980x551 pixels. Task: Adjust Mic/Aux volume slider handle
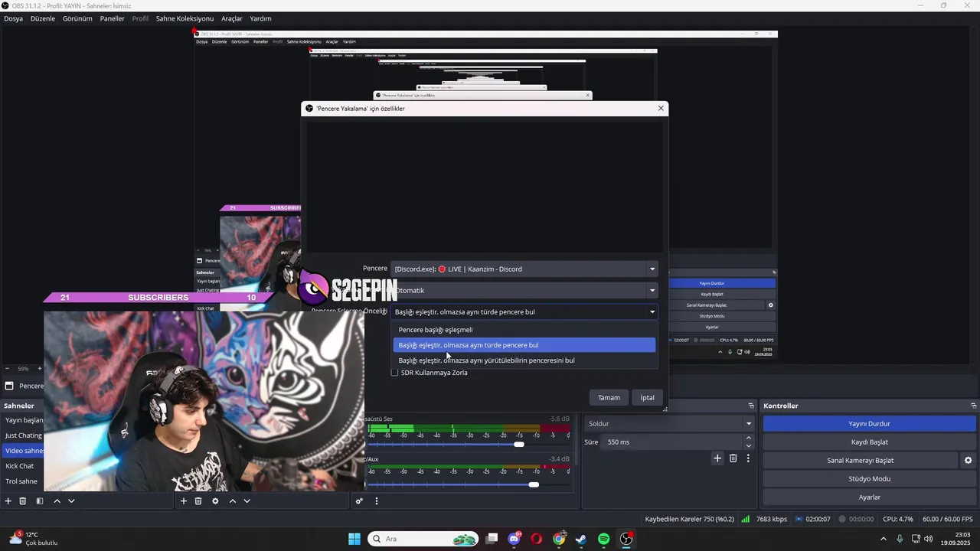(x=534, y=484)
